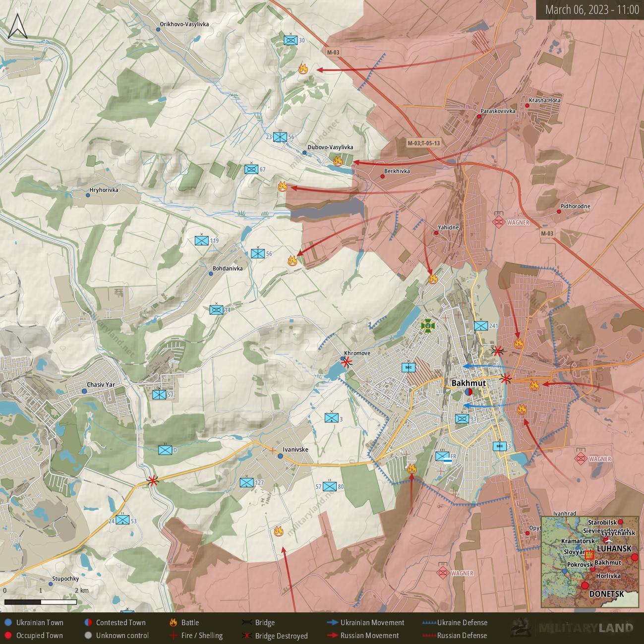Select the unit 119 marker near Bohdanivka
The image size is (644, 644).
coord(201,241)
